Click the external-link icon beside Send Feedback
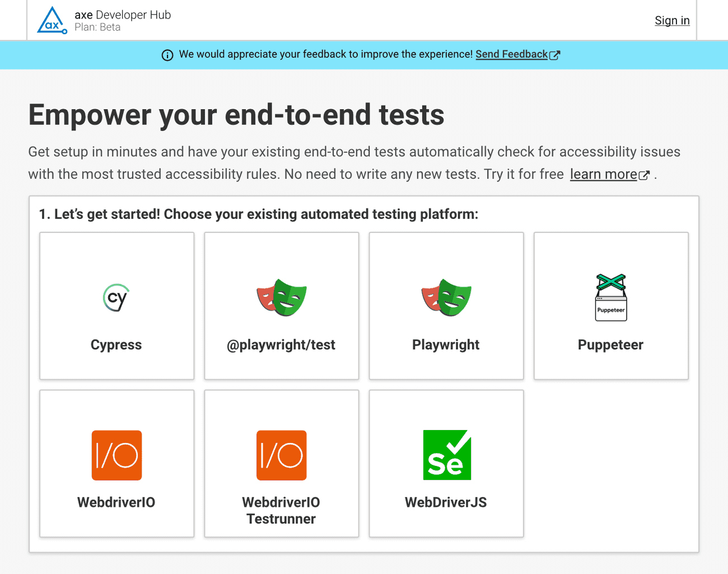 click(x=555, y=55)
